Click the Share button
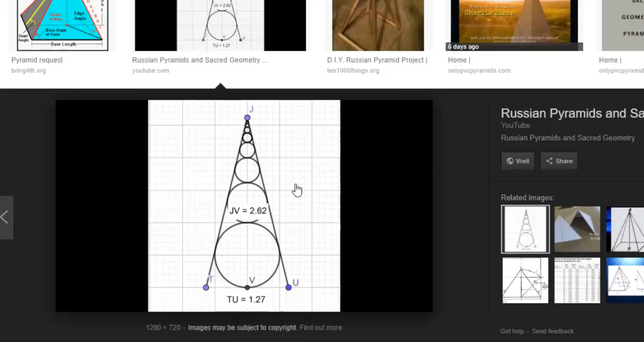The height and width of the screenshot is (342, 644). click(x=559, y=161)
